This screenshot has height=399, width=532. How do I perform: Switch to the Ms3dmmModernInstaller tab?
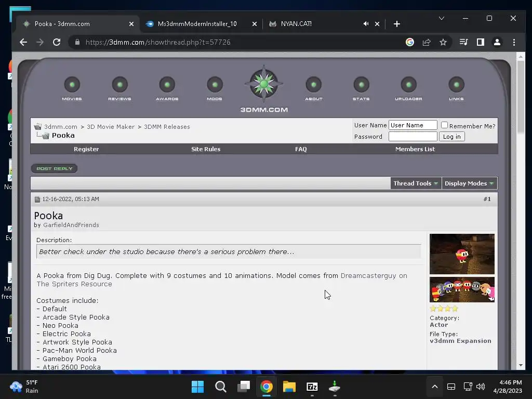click(197, 24)
